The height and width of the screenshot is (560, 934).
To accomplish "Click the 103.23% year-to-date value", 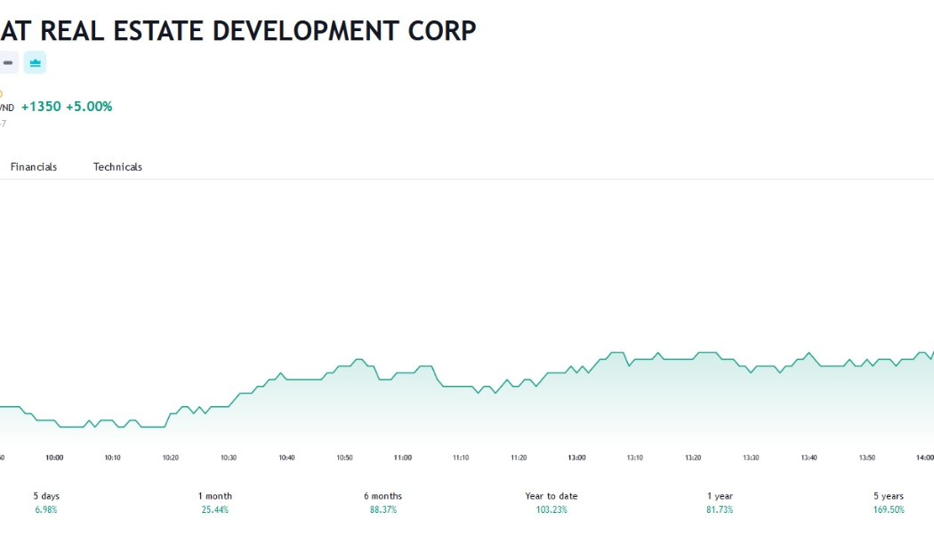I will coord(552,509).
